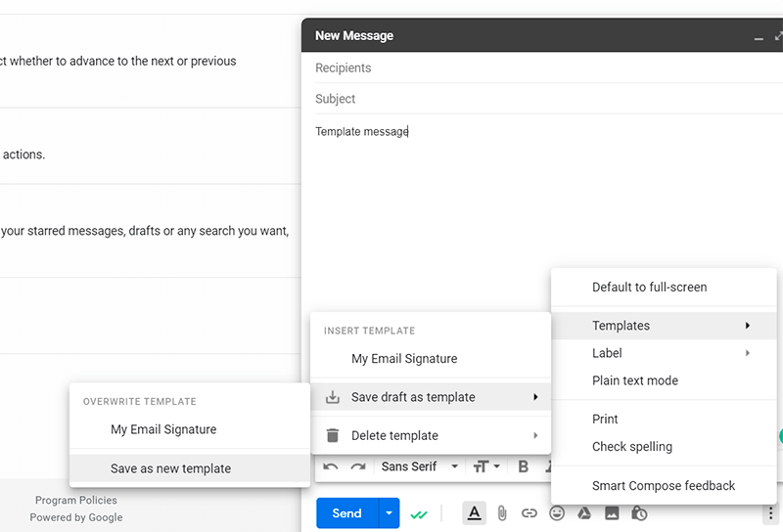The height and width of the screenshot is (532, 783).
Task: Open the Program Policies link
Action: tap(76, 500)
